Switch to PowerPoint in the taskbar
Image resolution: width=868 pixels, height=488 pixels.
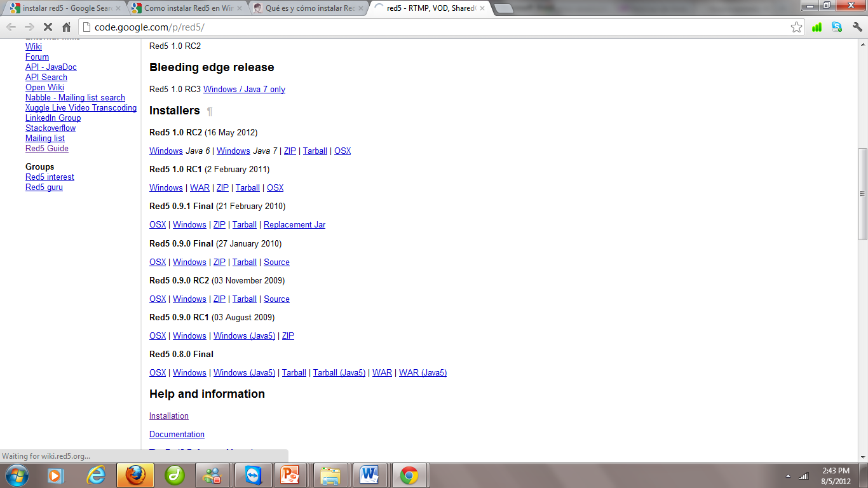click(x=291, y=475)
